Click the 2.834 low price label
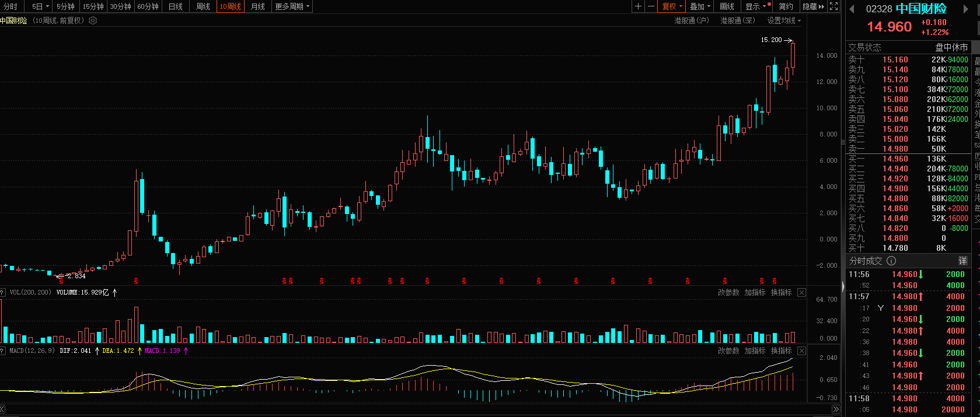 point(76,276)
